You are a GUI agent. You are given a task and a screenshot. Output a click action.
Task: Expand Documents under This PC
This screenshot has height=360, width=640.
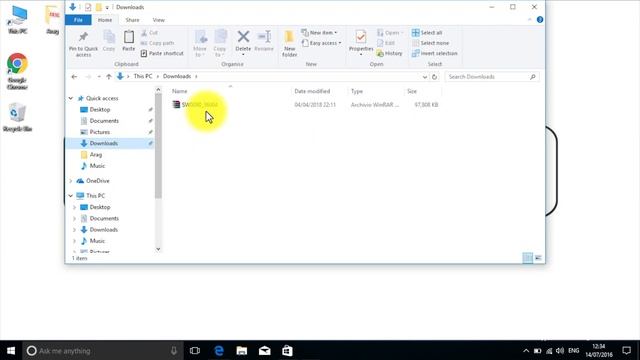point(74,219)
